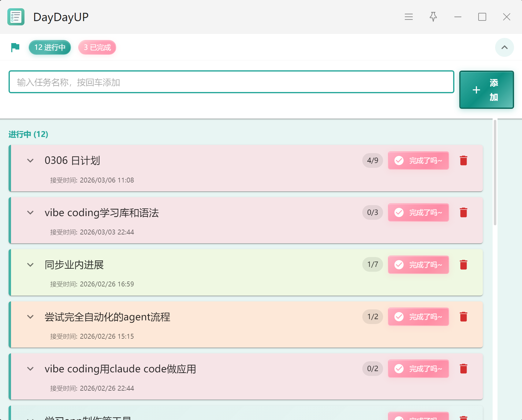Delete the 0306 日计划 task
The width and height of the screenshot is (522, 420).
463,160
